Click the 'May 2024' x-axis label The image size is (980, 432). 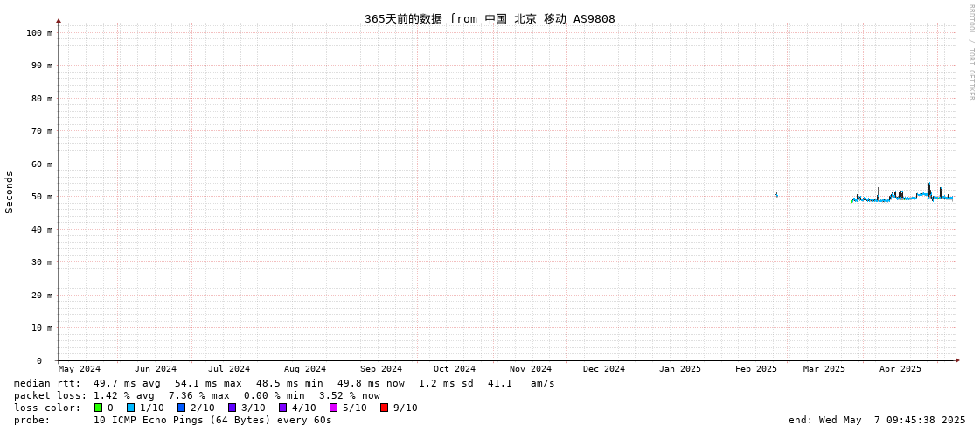tap(80, 369)
